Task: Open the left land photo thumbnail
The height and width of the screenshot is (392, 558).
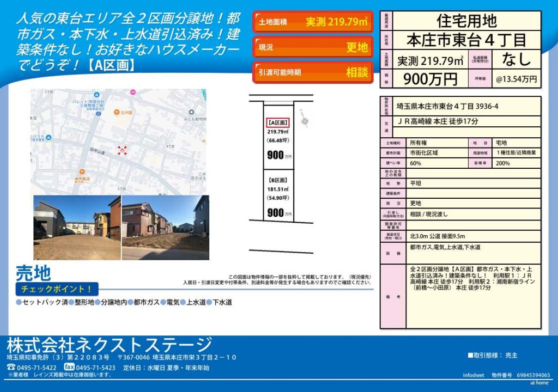Action: click(77, 228)
